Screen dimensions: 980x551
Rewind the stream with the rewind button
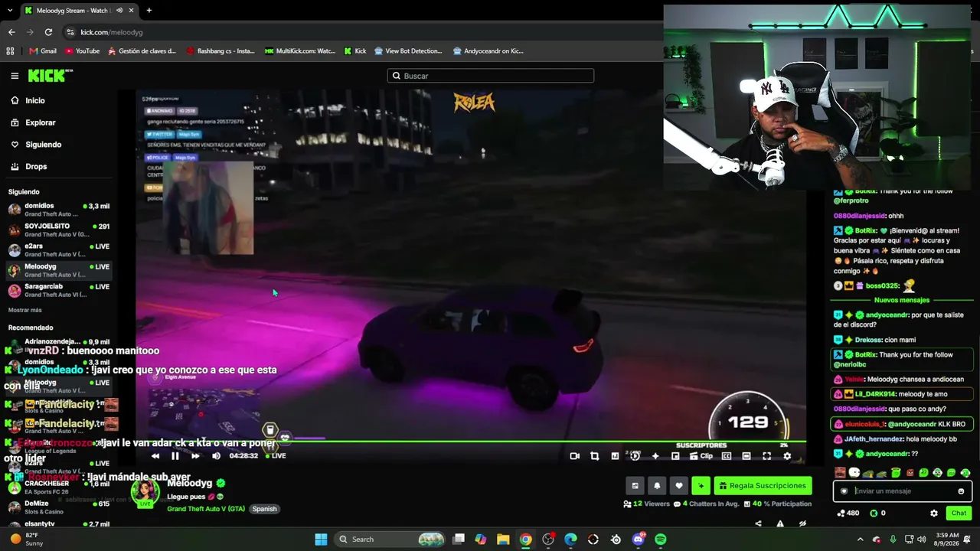[x=155, y=456]
